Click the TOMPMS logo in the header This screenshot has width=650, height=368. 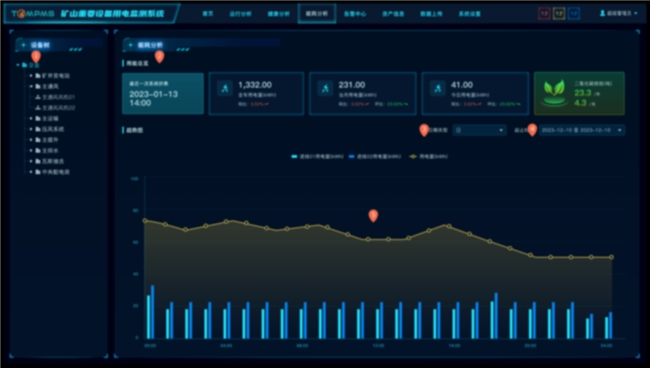pos(33,14)
